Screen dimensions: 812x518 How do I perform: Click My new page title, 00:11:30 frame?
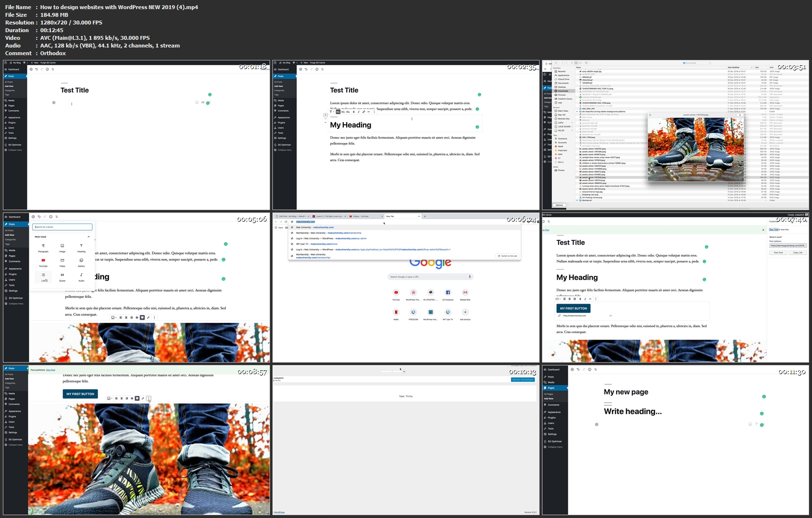(x=626, y=392)
